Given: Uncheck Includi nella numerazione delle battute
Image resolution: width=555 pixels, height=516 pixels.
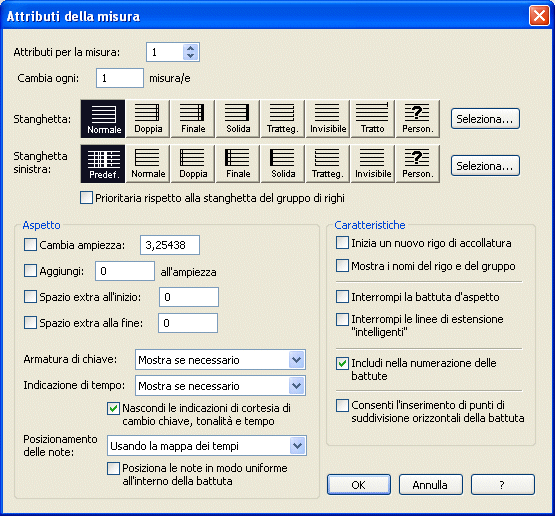Looking at the screenshot, I should click(342, 363).
